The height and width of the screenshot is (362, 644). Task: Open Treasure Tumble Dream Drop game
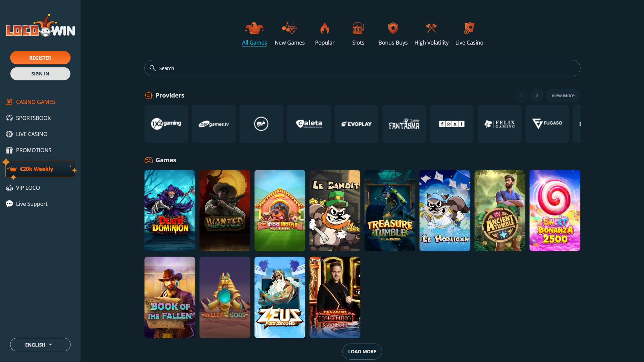click(390, 210)
